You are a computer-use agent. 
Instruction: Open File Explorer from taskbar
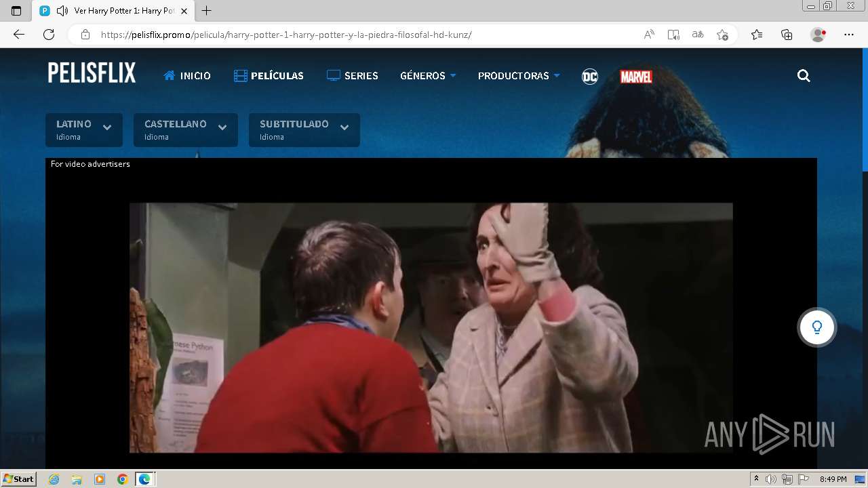pos(77,479)
